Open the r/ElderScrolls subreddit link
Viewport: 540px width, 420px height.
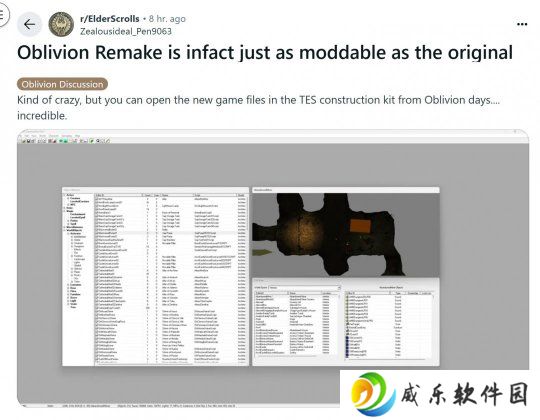click(x=110, y=19)
